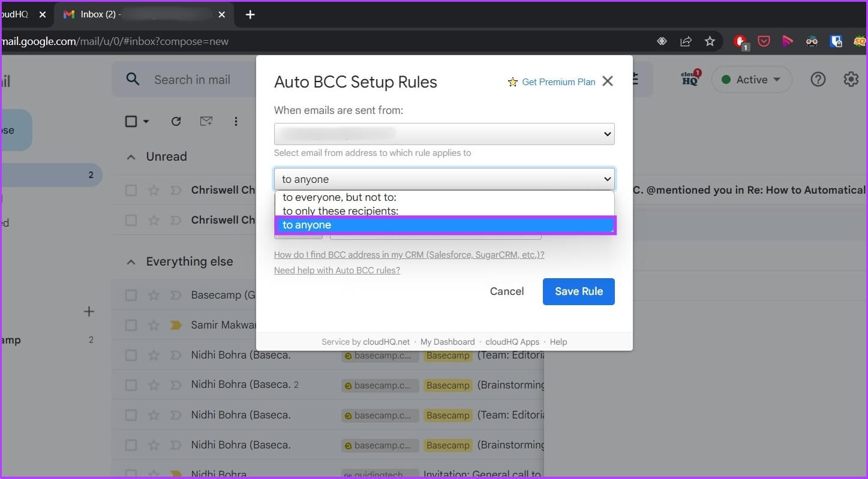
Task: Close the Auto BCC Setup Rules dialog
Action: tap(608, 82)
